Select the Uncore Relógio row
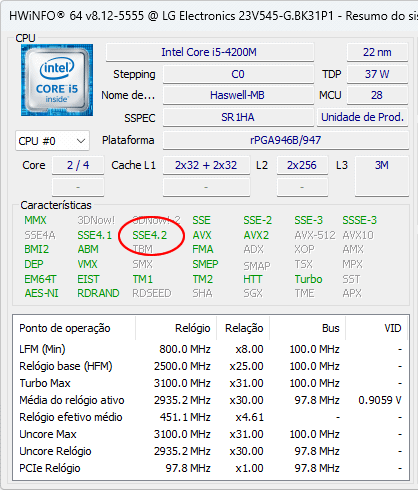 pos(211,451)
